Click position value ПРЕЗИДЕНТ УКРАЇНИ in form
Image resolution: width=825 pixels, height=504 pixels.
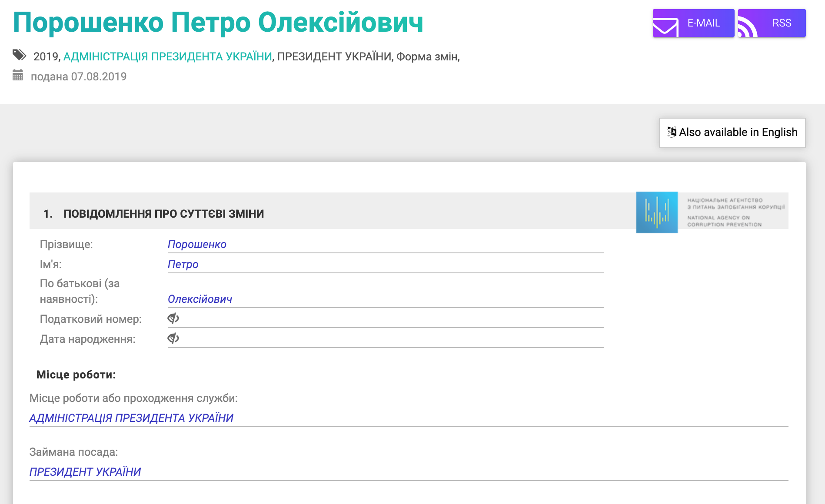pos(85,472)
